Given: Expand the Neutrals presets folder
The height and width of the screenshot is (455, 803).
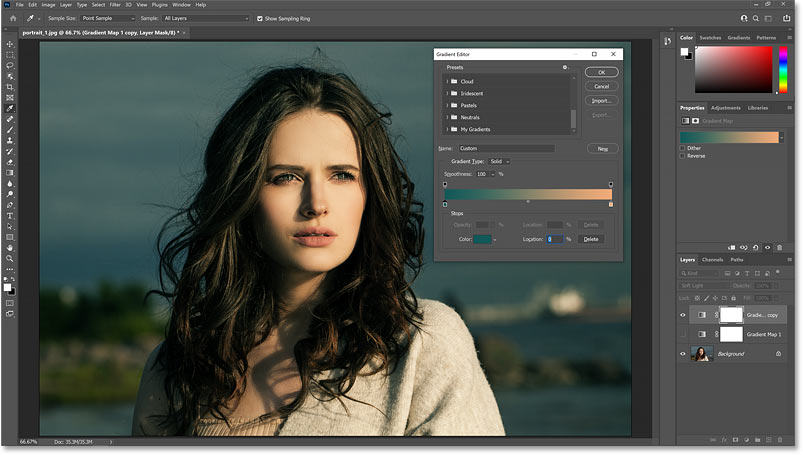Looking at the screenshot, I should coord(447,117).
